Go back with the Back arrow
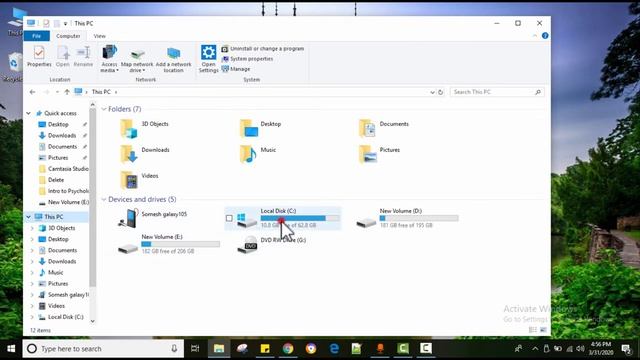The width and height of the screenshot is (640, 360). pos(33,92)
